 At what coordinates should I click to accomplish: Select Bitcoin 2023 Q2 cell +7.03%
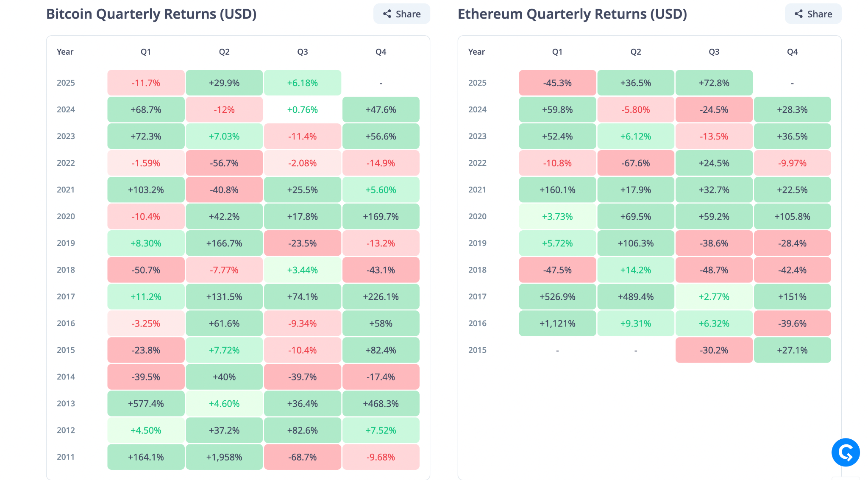[x=224, y=136]
